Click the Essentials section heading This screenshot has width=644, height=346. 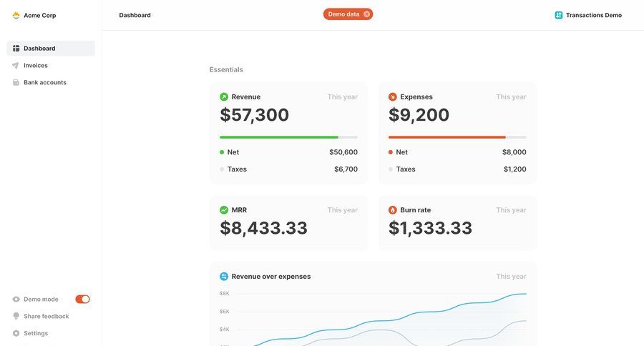[x=226, y=70]
